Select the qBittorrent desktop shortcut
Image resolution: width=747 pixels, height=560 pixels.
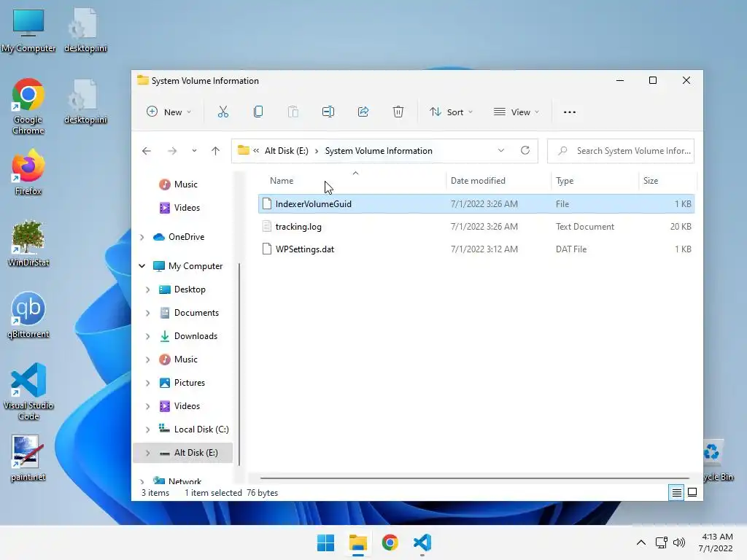point(28,315)
